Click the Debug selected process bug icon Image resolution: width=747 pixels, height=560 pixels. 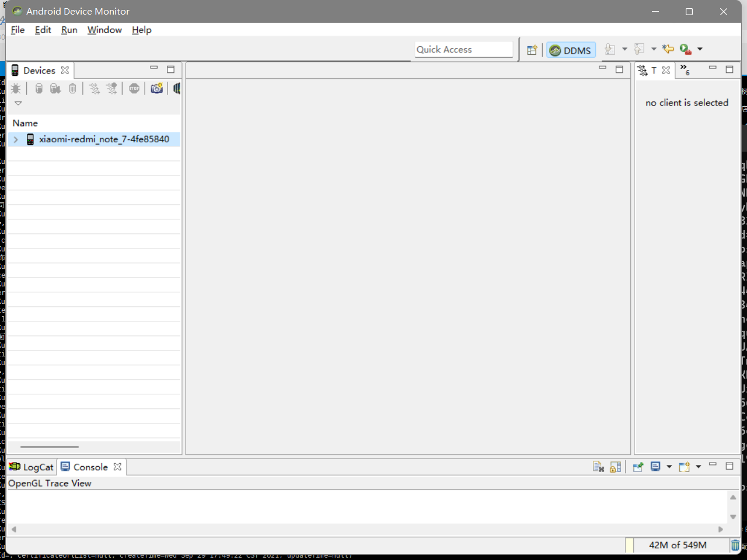tap(16, 89)
